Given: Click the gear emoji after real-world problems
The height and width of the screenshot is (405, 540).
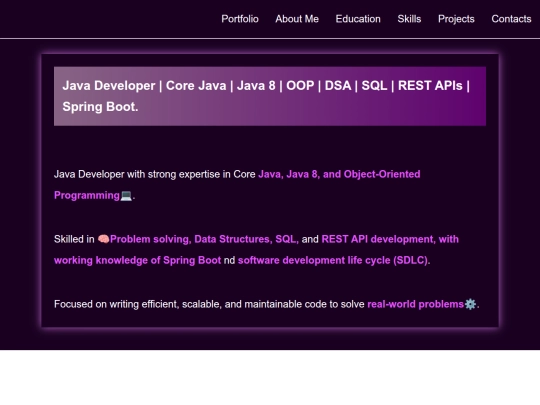Looking at the screenshot, I should tap(470, 304).
